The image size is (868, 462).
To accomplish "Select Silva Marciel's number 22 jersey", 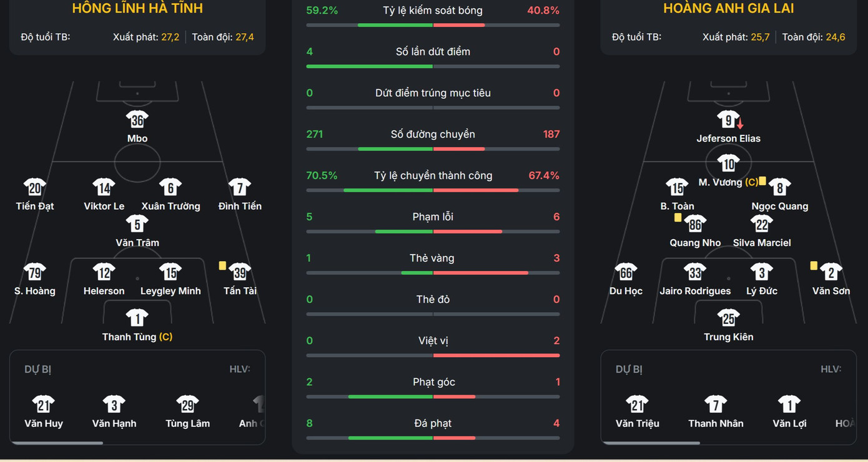I will tap(762, 224).
